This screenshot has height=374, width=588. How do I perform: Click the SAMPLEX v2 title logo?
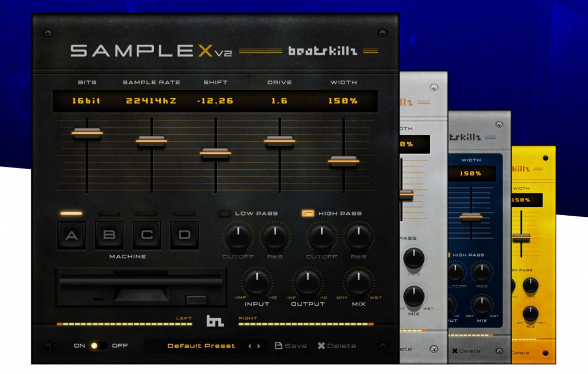[x=152, y=51]
